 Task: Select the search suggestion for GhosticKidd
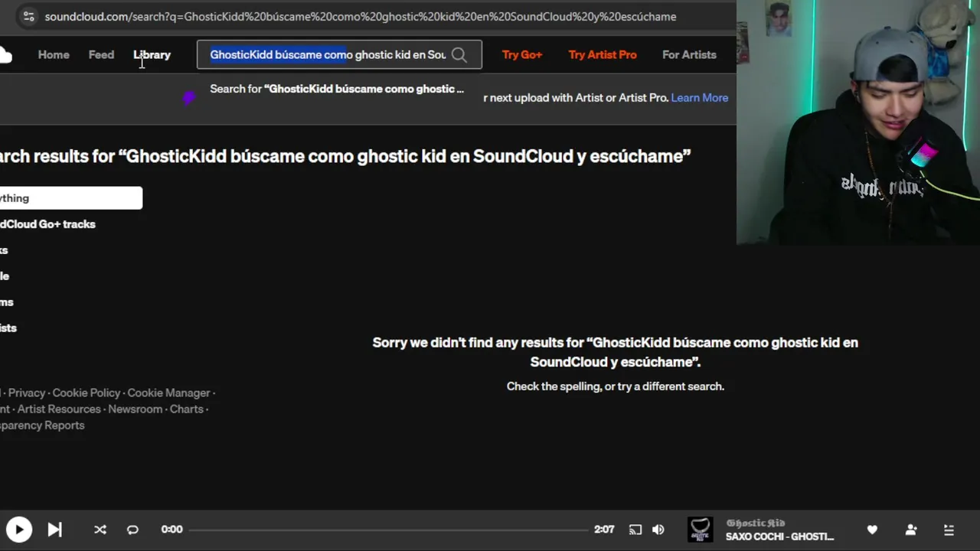tap(337, 89)
